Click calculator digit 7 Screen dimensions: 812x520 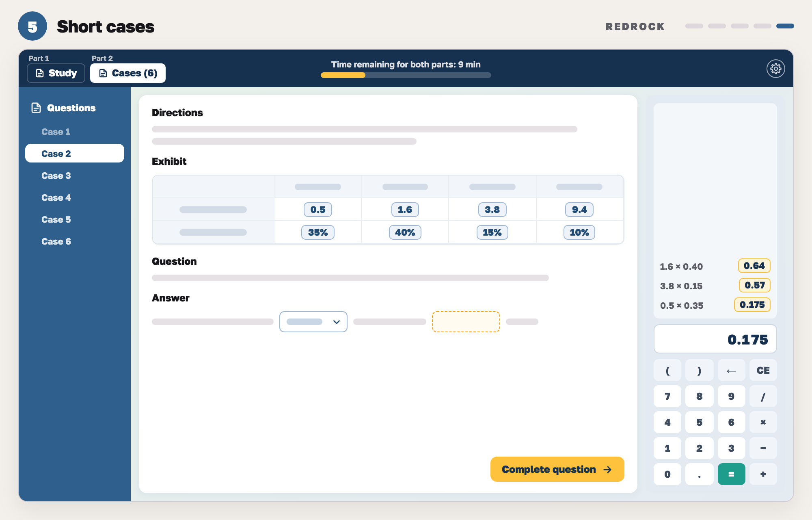point(667,396)
